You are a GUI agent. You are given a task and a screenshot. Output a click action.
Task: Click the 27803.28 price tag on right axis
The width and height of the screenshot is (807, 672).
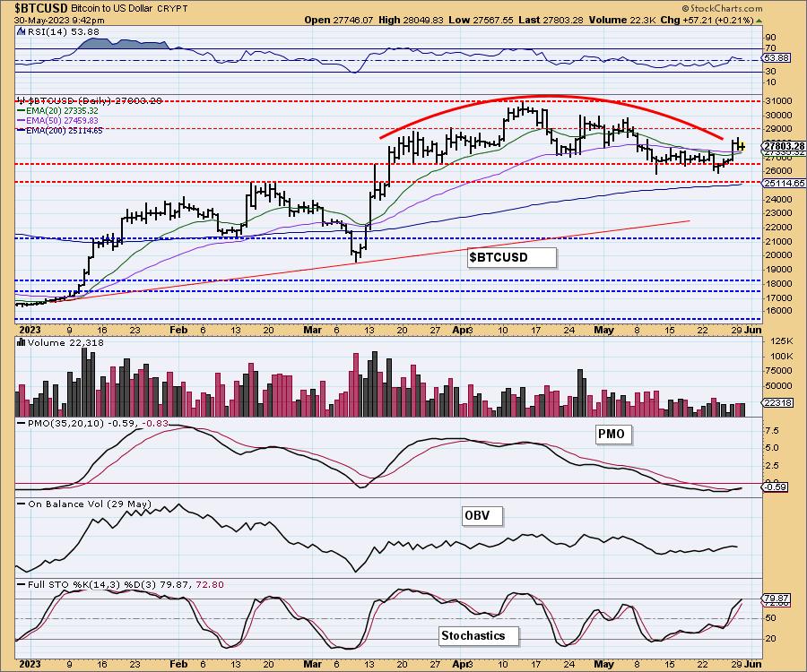coord(785,147)
